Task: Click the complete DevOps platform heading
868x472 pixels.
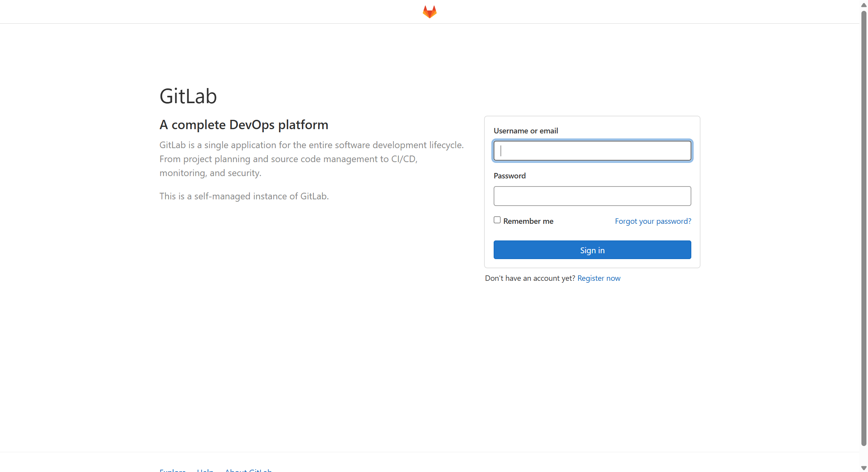Action: point(244,124)
